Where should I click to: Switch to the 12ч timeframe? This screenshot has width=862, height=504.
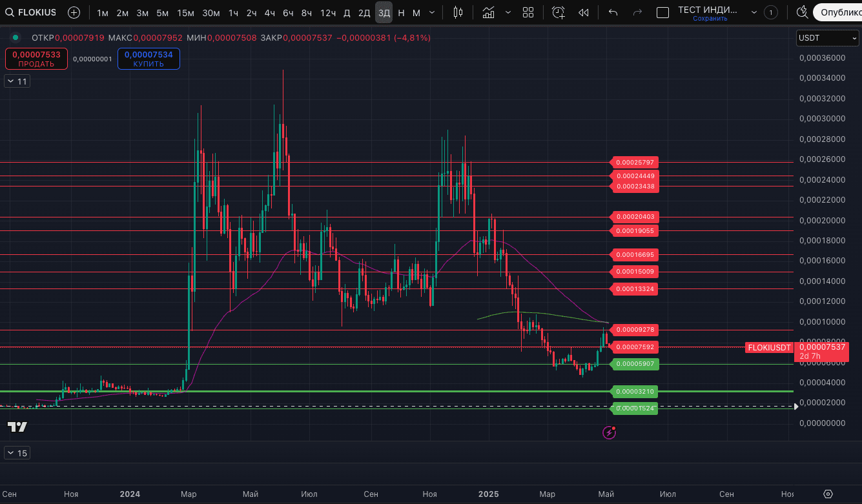[x=328, y=12]
